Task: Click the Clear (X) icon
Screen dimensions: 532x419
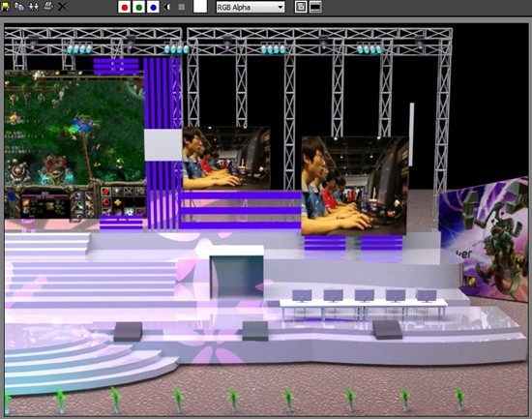Action: (x=62, y=7)
